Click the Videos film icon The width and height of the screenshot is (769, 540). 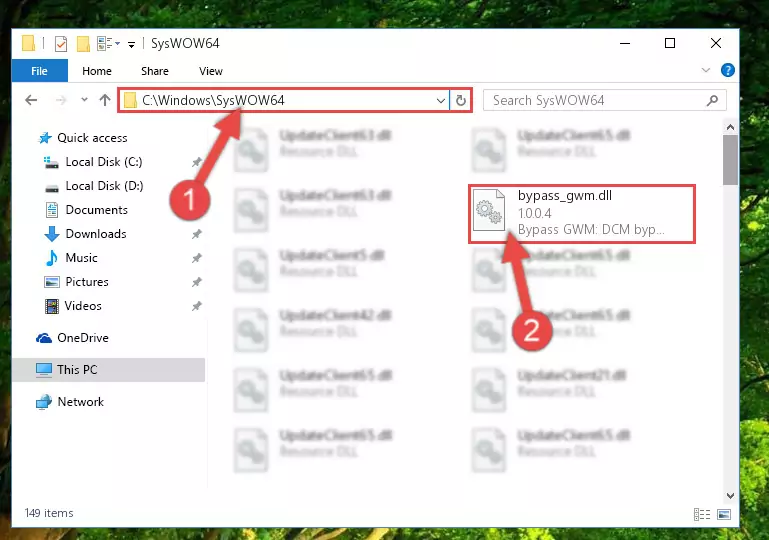pos(51,306)
